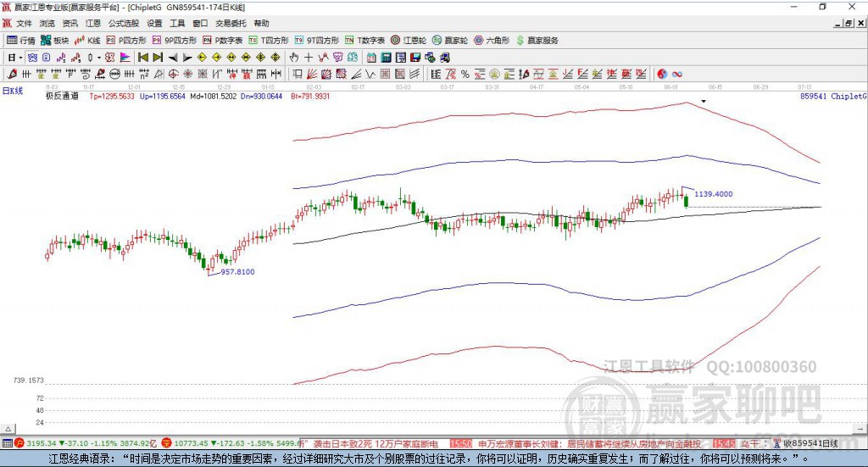Open 赢家服务 service link
868x467 pixels.
click(537, 41)
